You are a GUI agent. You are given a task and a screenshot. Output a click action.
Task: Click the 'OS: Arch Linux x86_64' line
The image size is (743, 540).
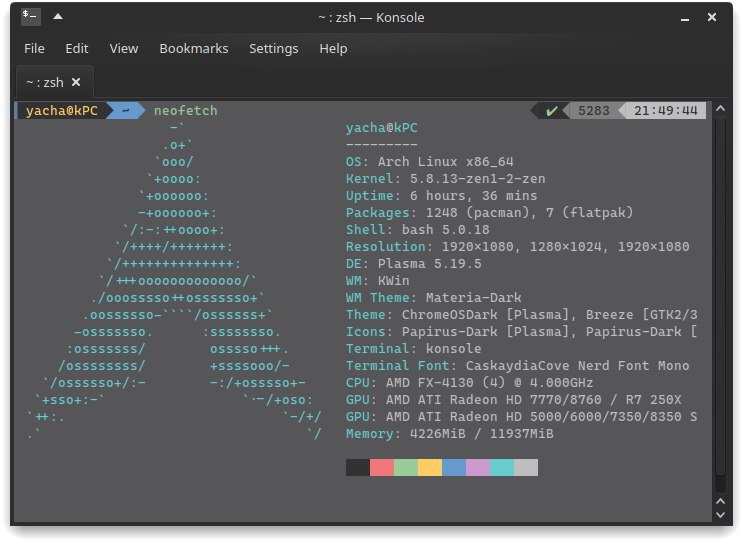tap(430, 162)
